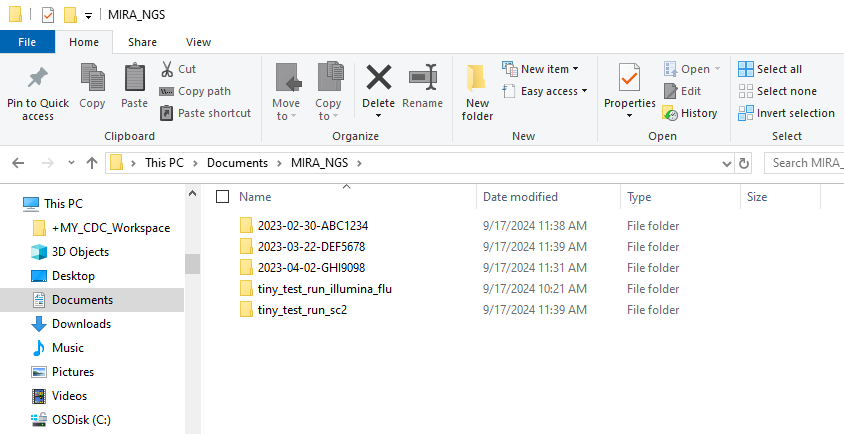Click the Delete X icon
844x434 pixels.
coord(378,77)
